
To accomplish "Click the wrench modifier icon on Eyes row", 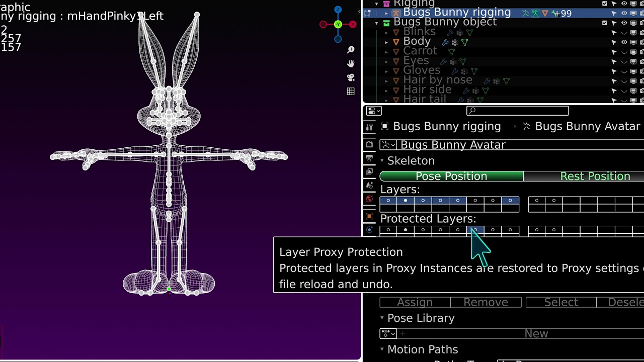I will [443, 62].
